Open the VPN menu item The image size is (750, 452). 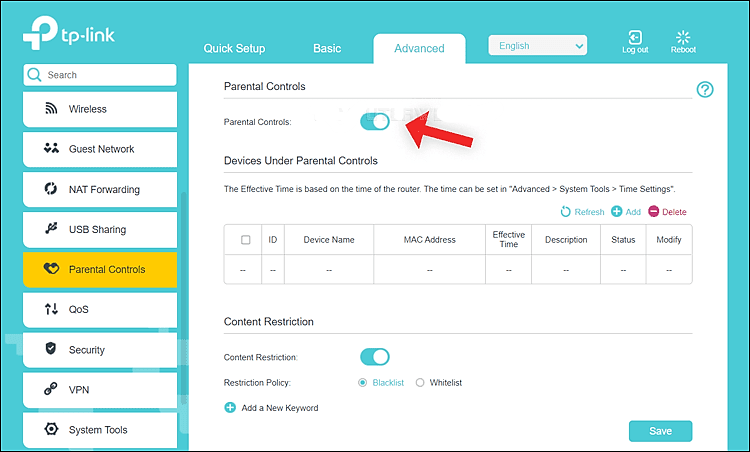coord(100,390)
